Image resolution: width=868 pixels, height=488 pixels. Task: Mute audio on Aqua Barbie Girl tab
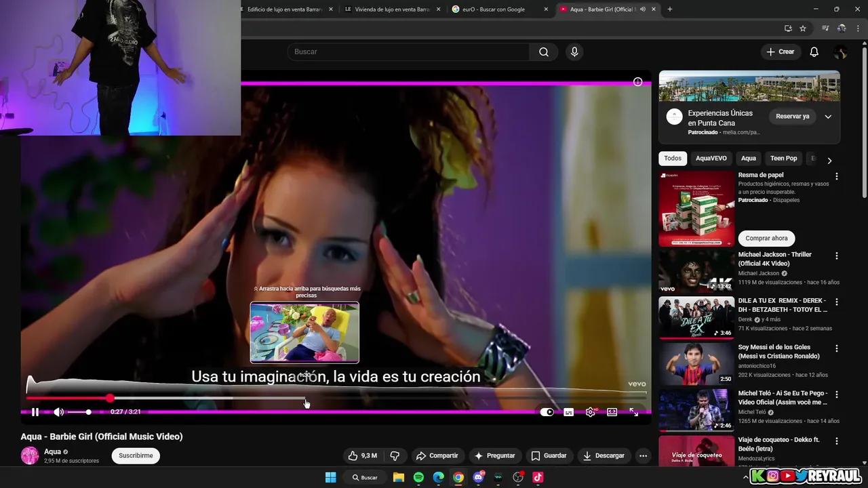[642, 9]
